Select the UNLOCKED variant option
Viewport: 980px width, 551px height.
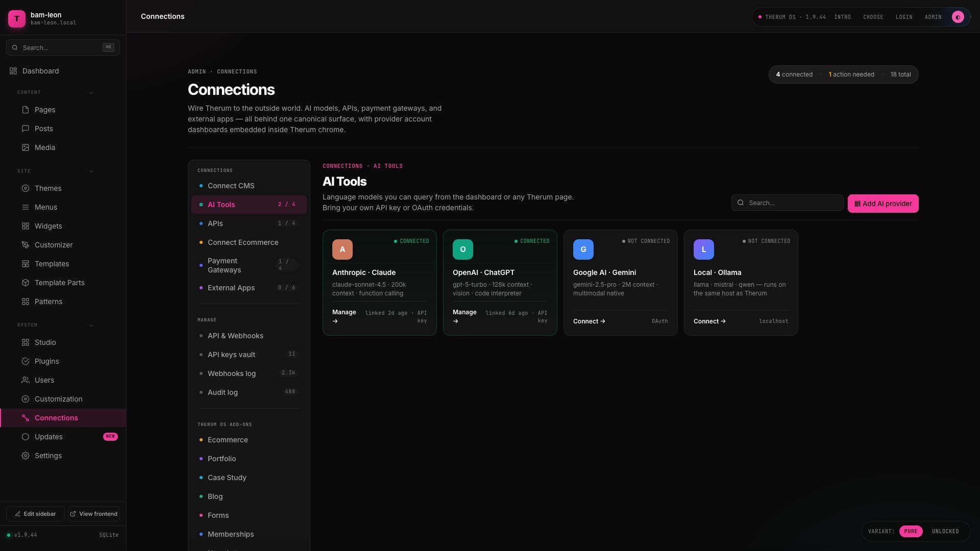[945, 531]
